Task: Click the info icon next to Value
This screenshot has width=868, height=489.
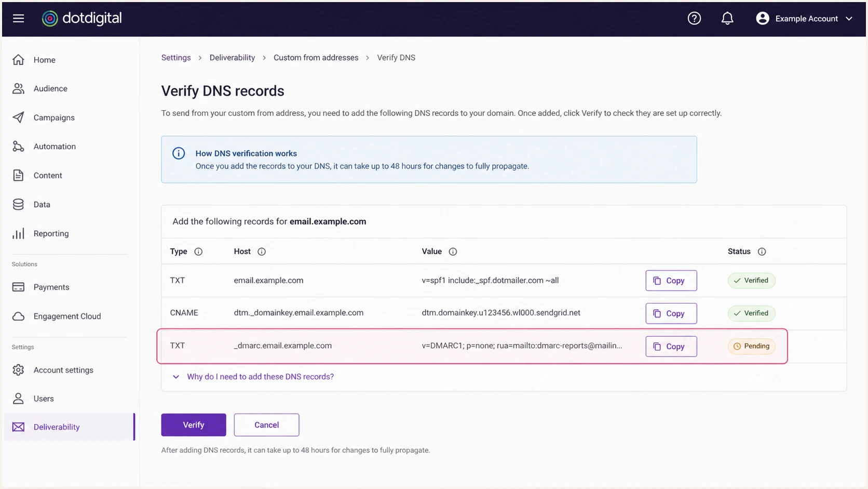Action: pos(453,252)
